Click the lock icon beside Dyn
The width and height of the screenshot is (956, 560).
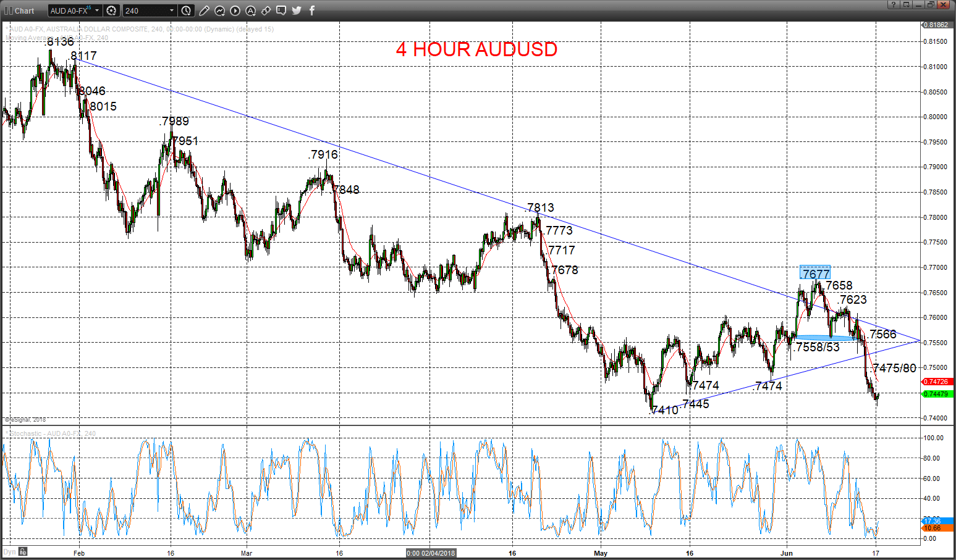coord(23,551)
